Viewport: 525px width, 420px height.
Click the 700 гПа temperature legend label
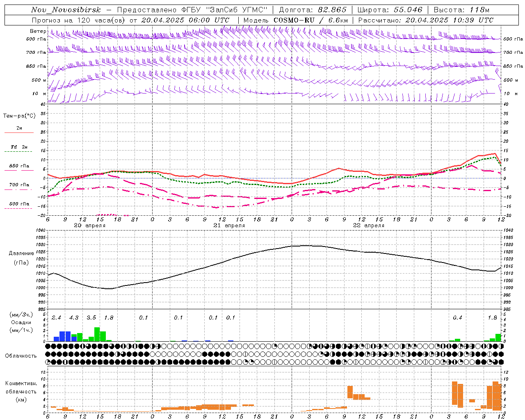[x=19, y=185]
